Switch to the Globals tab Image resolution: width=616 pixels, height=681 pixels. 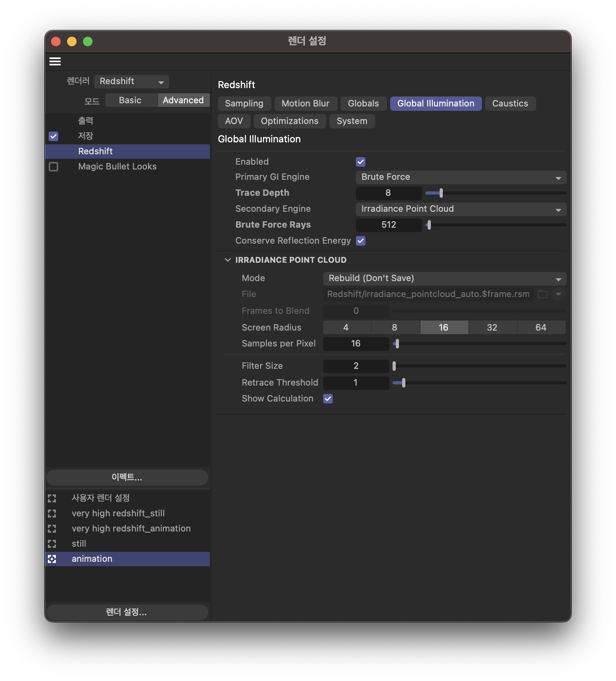[x=363, y=104]
